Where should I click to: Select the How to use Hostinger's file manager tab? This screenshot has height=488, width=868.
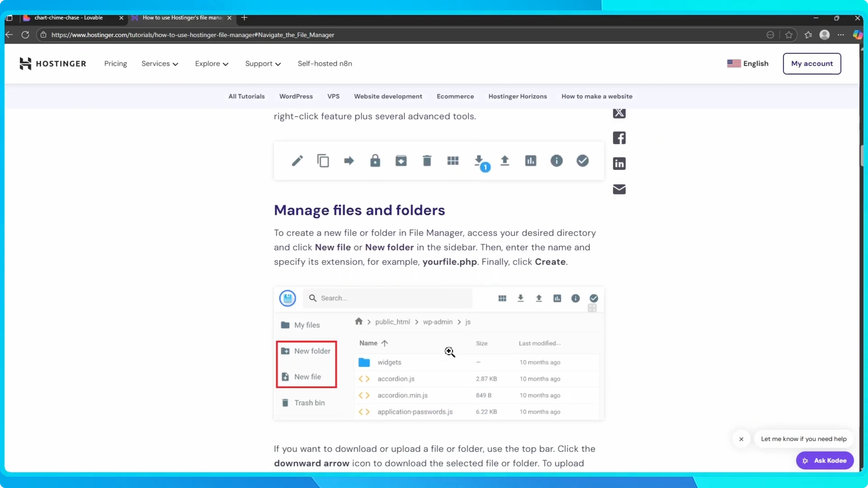(x=182, y=18)
